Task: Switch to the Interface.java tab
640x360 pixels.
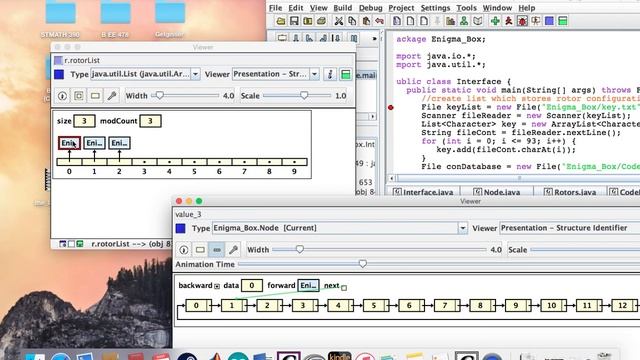Action: coord(423,191)
